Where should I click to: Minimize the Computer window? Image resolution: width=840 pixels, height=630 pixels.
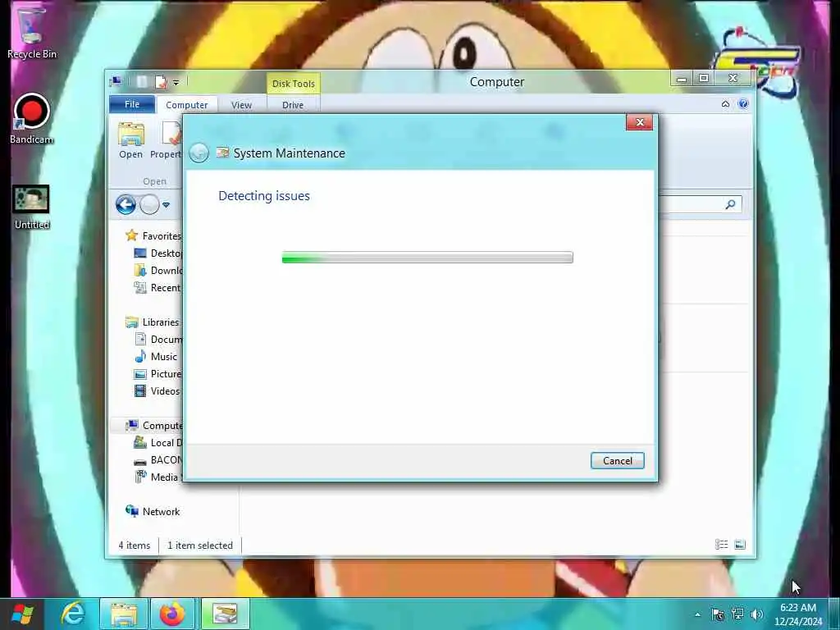[682, 79]
